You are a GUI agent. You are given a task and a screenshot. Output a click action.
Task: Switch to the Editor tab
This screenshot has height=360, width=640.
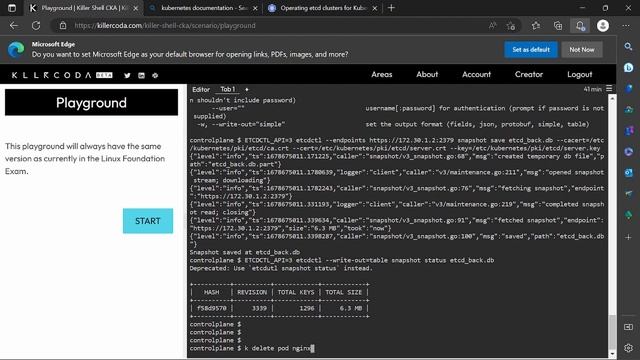point(201,89)
